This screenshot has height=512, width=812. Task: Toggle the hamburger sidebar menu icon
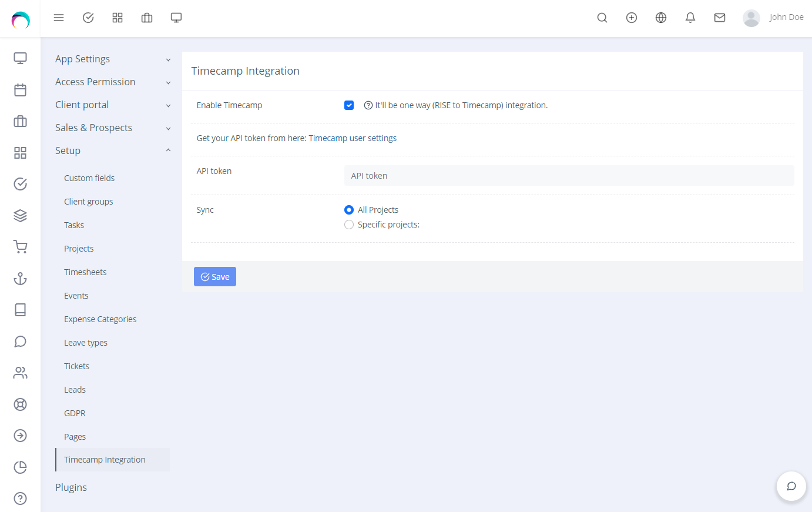(59, 18)
